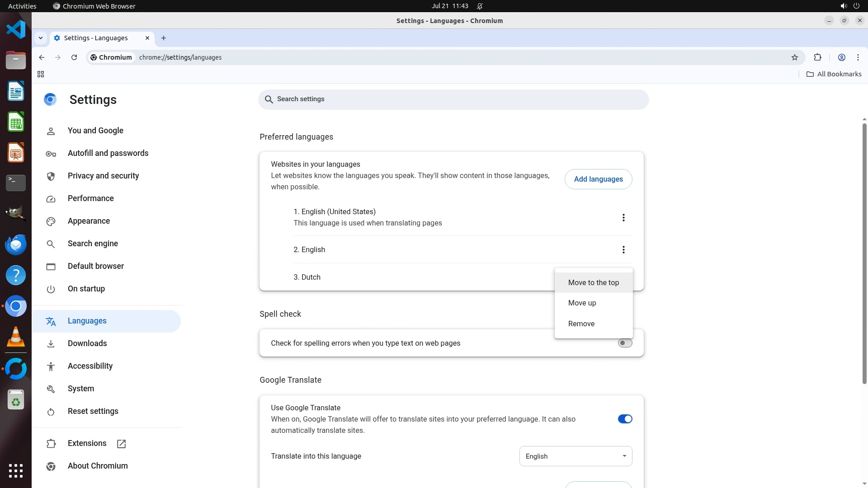This screenshot has height=488, width=868.
Task: Choose Move to the top
Action: 593,282
